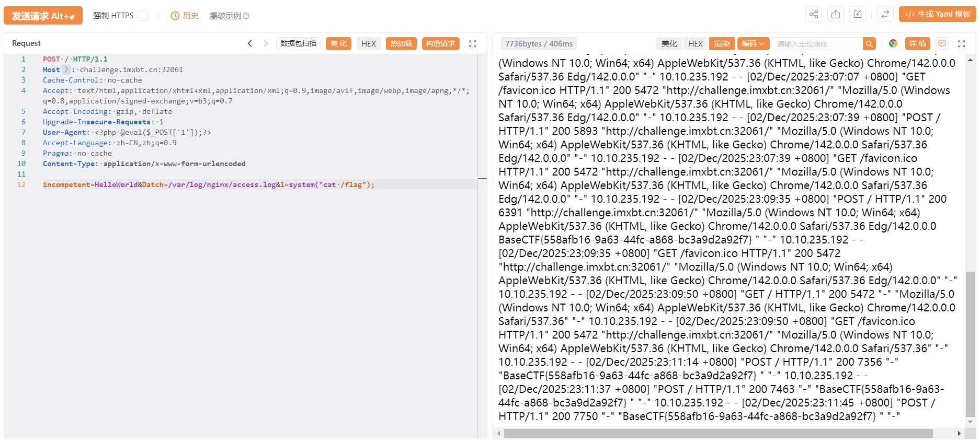The image size is (980, 442).
Task: Toggle 渲染 render mode in response panel
Action: point(722,44)
